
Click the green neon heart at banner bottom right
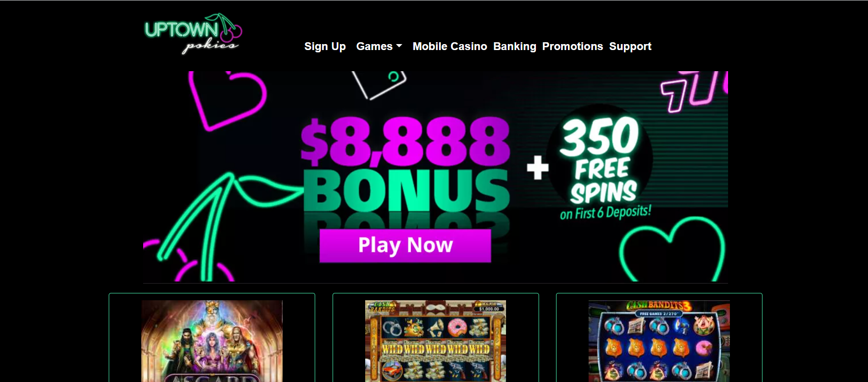click(x=672, y=249)
